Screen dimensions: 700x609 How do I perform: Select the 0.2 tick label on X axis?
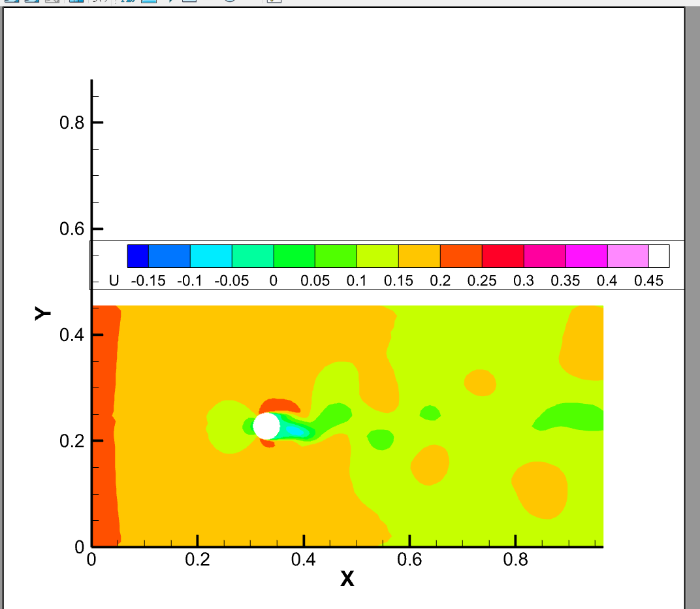click(197, 559)
